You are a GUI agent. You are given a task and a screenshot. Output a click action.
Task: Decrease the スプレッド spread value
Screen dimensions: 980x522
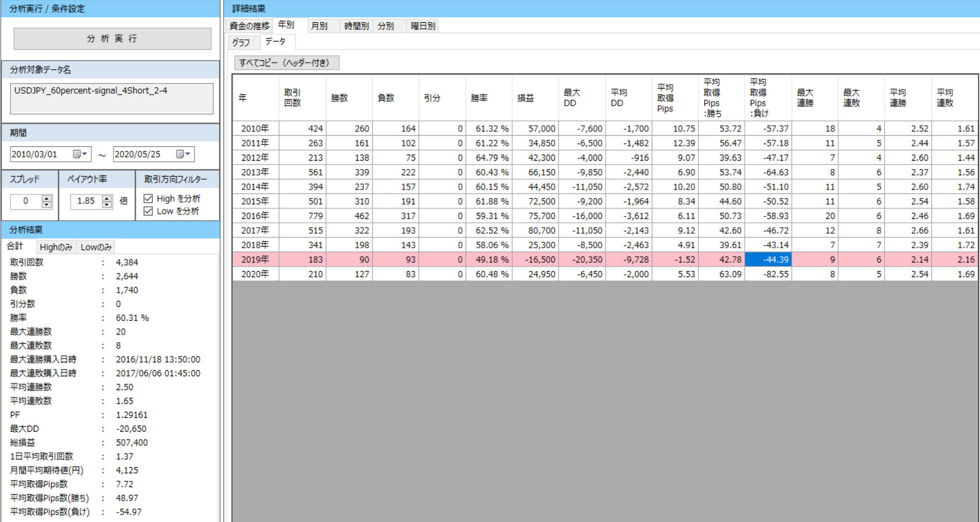coord(47,204)
